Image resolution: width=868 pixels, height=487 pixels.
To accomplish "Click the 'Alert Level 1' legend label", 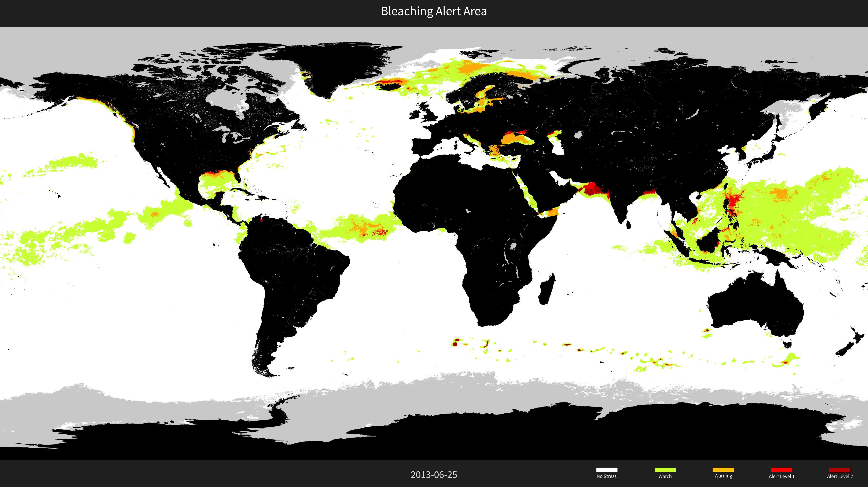I will point(781,477).
